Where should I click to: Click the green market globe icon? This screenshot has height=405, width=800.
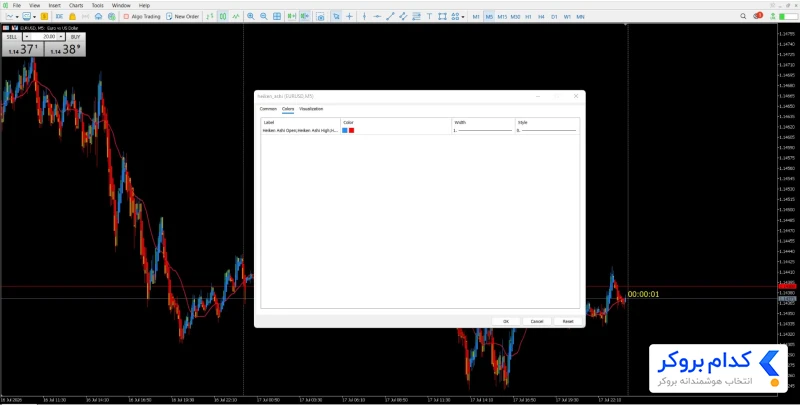(112, 16)
